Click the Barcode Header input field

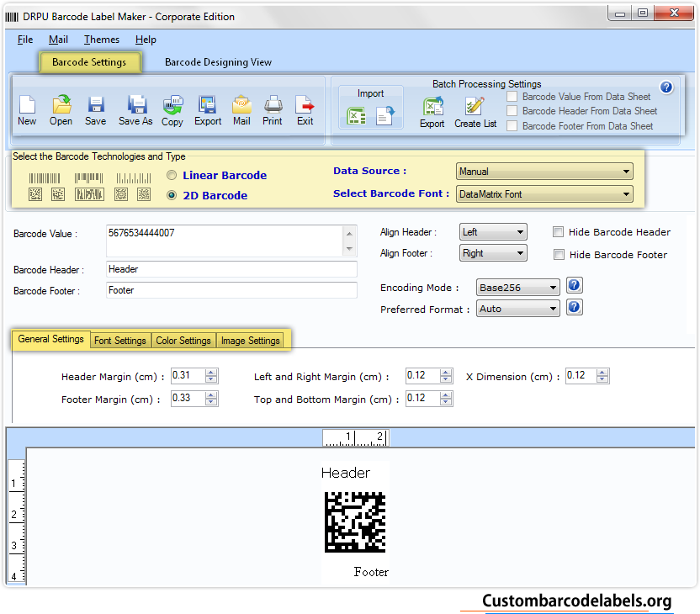[x=231, y=269]
